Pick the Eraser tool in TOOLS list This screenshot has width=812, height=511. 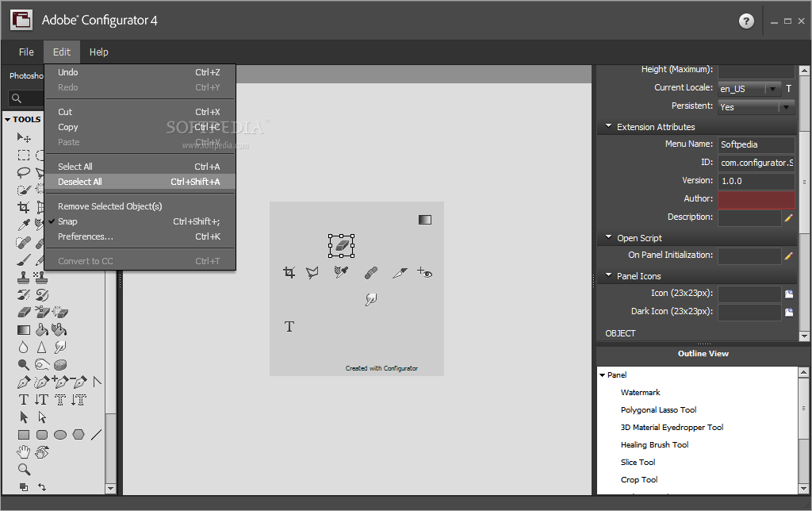click(x=24, y=312)
